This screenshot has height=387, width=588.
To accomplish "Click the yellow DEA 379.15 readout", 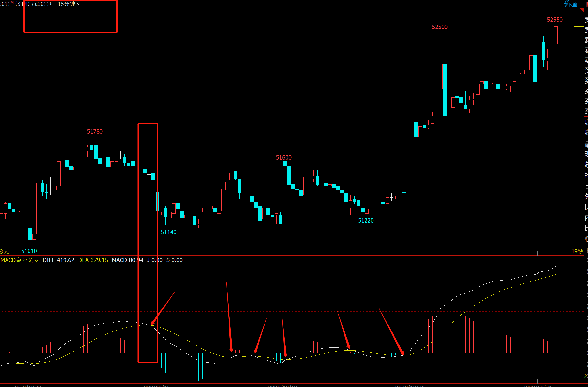I will click(93, 260).
